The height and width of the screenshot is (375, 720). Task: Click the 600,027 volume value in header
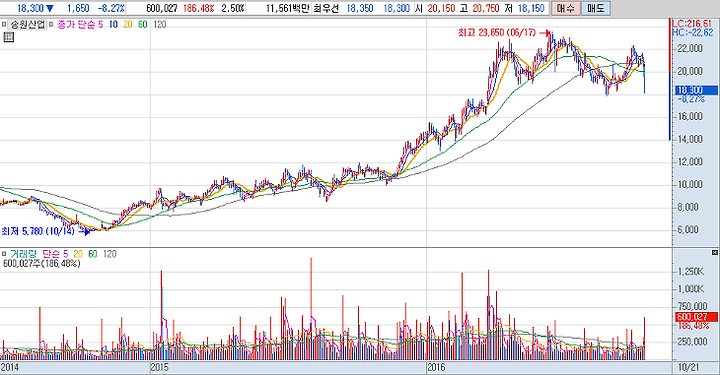click(x=162, y=8)
